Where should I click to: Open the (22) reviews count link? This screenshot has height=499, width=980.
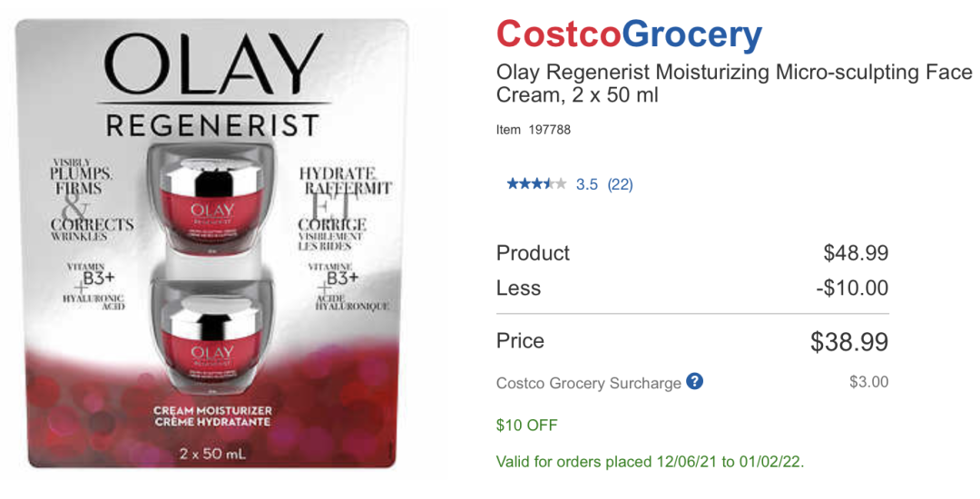click(620, 184)
